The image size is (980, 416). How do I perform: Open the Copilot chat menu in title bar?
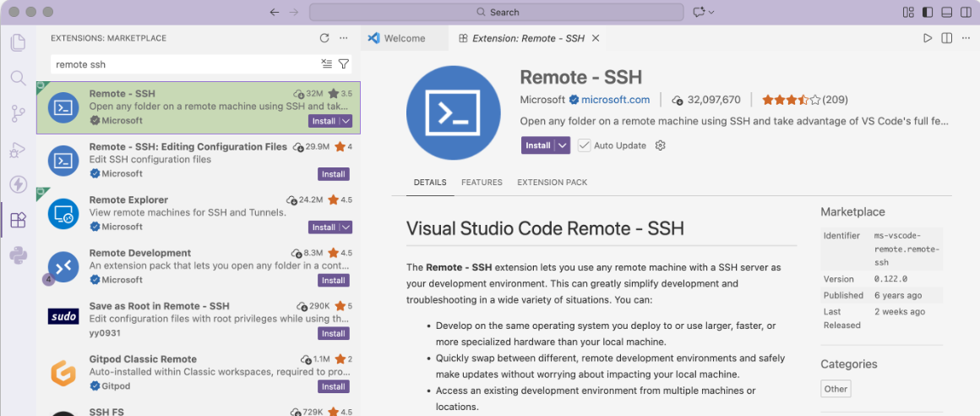point(703,12)
